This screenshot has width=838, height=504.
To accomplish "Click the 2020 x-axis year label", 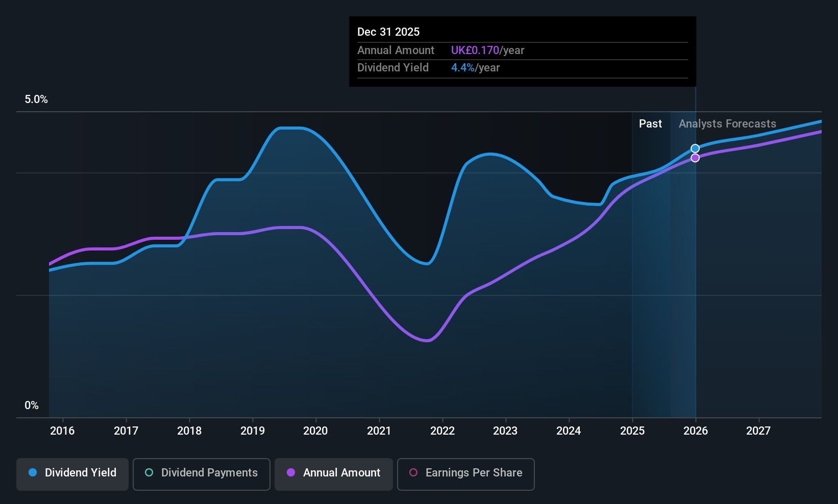I will pos(315,431).
